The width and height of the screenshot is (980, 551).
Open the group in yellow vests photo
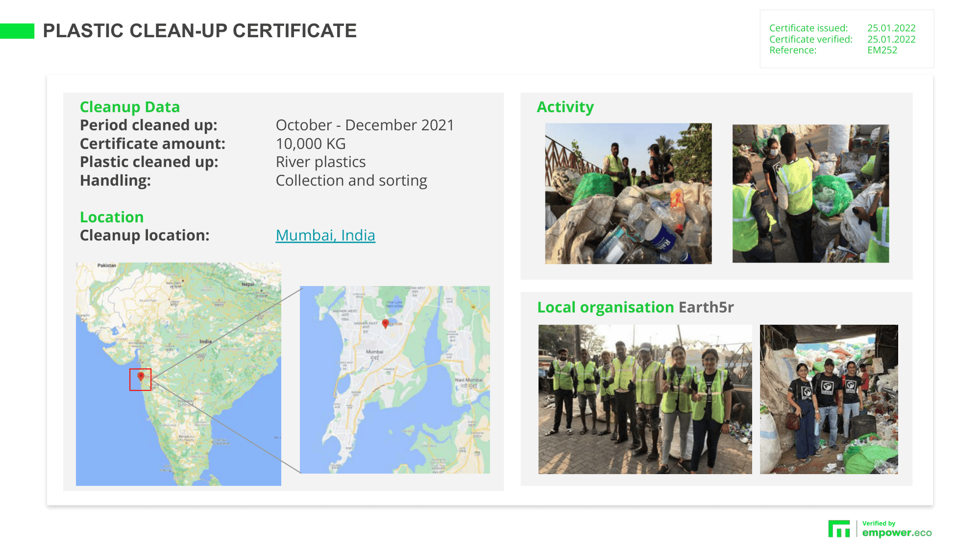645,399
